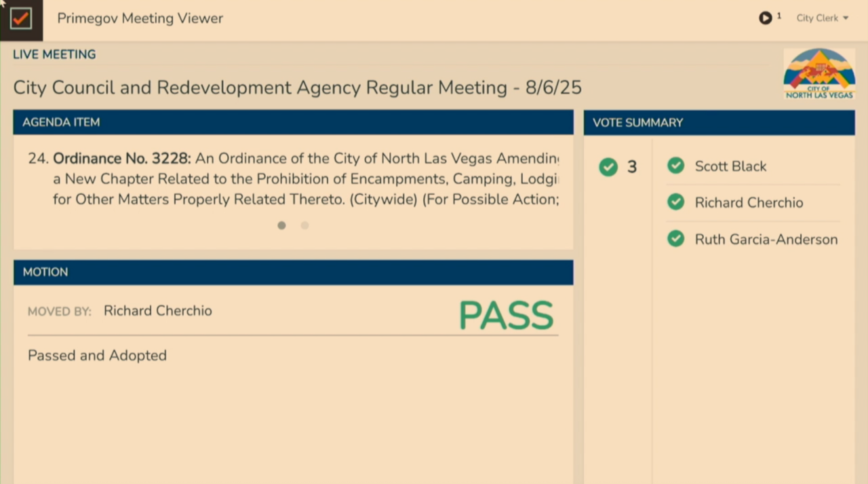Expand the City Clerk chevron arrow
The height and width of the screenshot is (484, 868).
[844, 18]
